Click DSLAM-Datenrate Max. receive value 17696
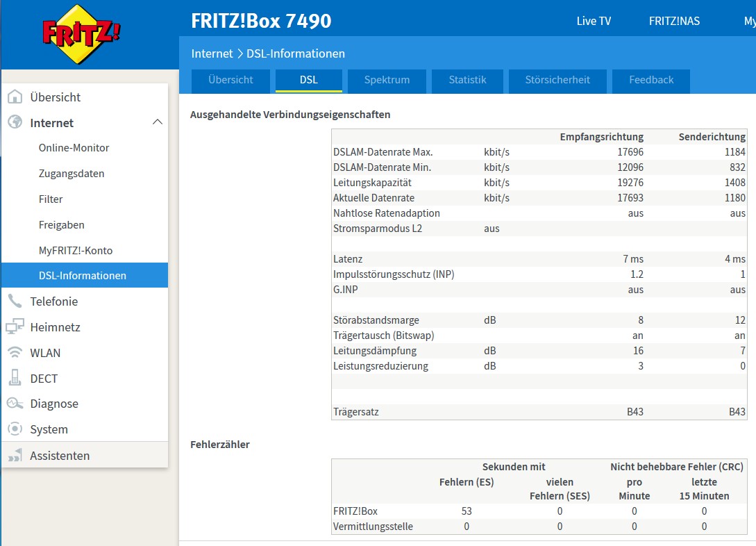This screenshot has width=756, height=546. point(630,152)
